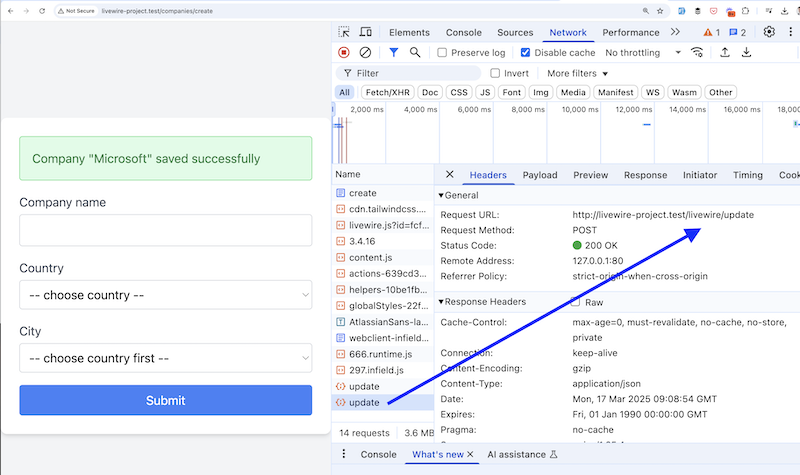
Task: Close the What's new drawer tab
Action: [x=470, y=454]
